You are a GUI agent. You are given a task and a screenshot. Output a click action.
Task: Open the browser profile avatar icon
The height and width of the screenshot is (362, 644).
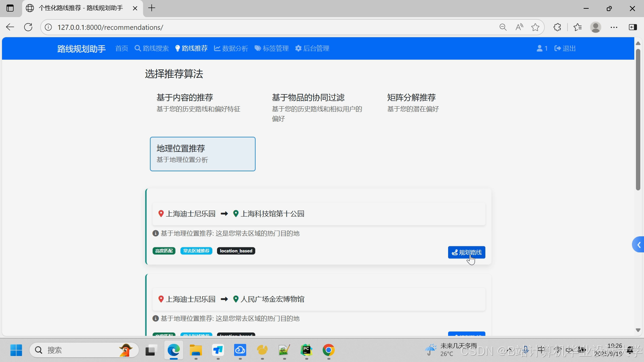(595, 27)
